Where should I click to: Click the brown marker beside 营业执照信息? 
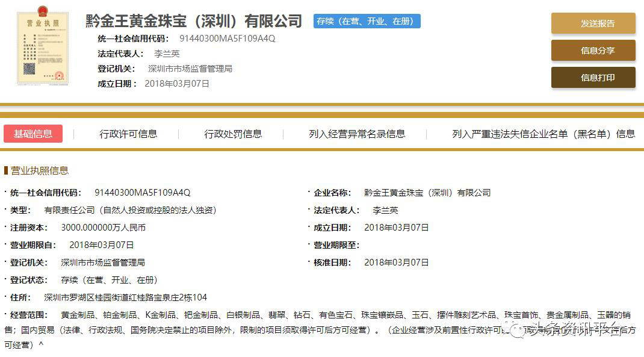point(6,170)
